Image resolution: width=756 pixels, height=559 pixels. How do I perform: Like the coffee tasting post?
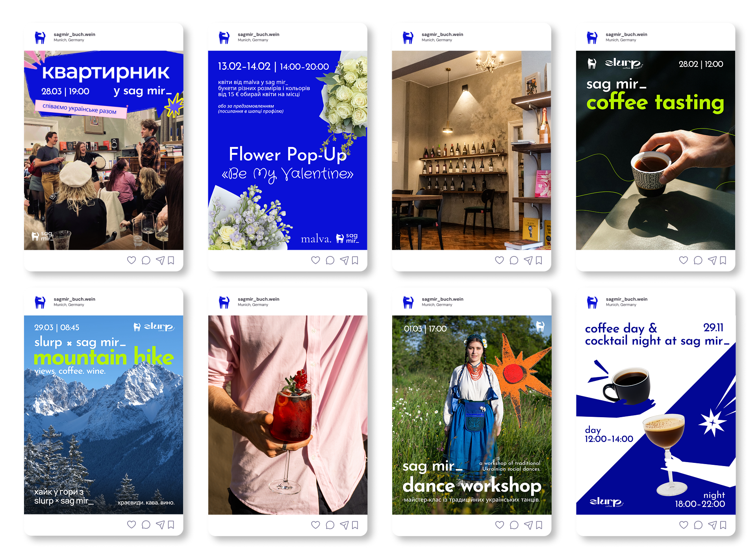(684, 260)
